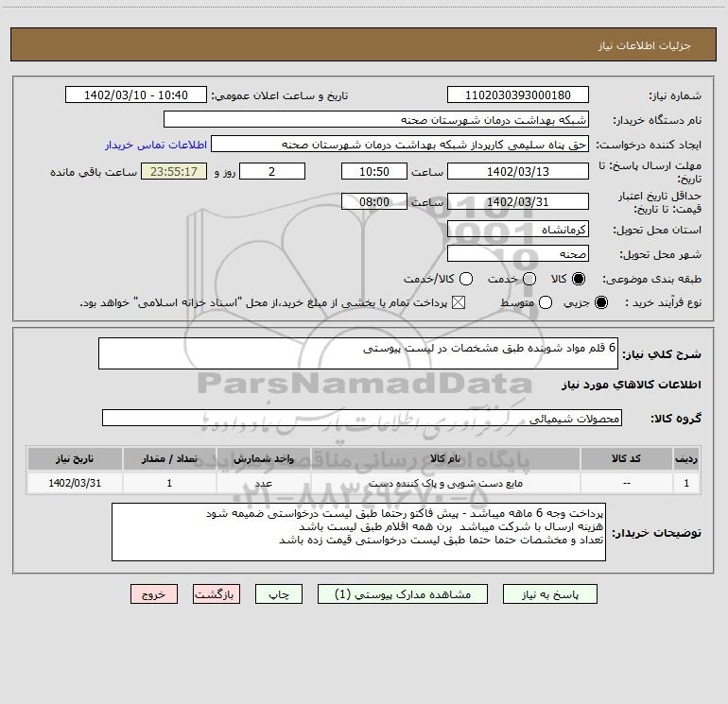This screenshot has width=728, height=704.
Task: Click the نام کالا column header
Action: 445,458
